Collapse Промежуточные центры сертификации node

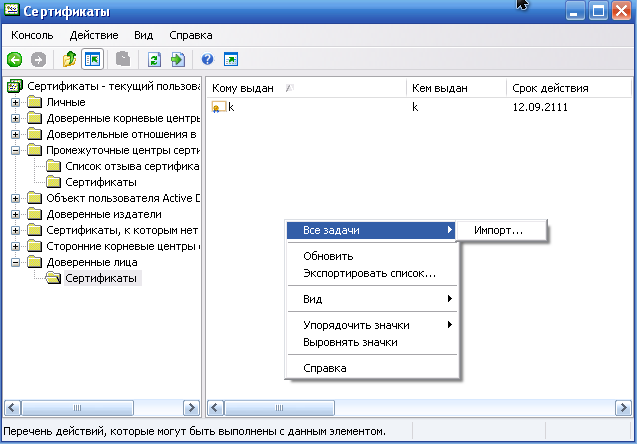point(15,150)
